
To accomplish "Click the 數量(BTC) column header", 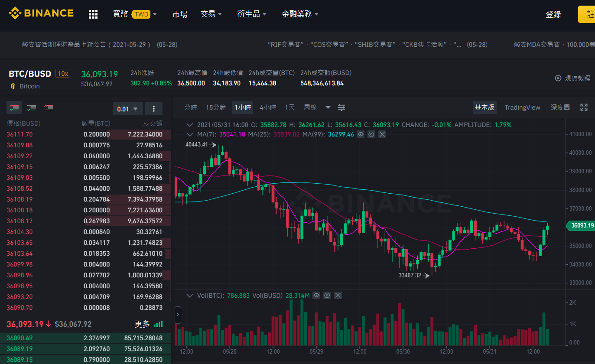I will [95, 123].
